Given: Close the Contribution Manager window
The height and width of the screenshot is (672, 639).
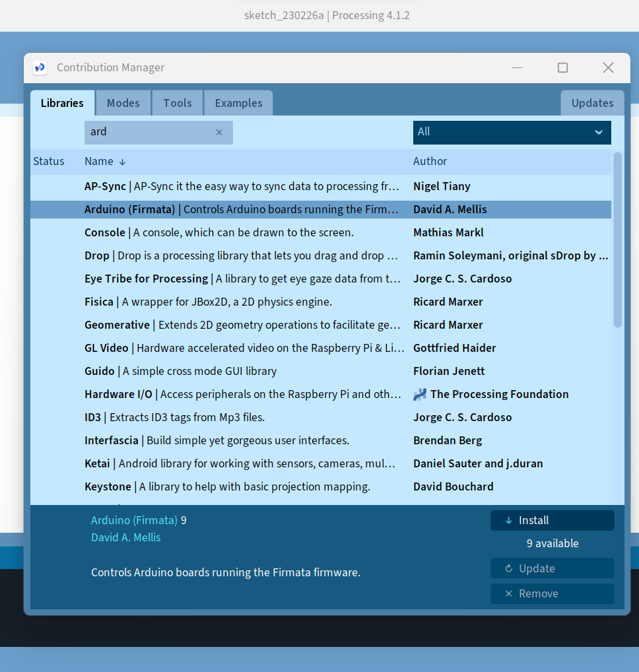Looking at the screenshot, I should pyautogui.click(x=608, y=68).
